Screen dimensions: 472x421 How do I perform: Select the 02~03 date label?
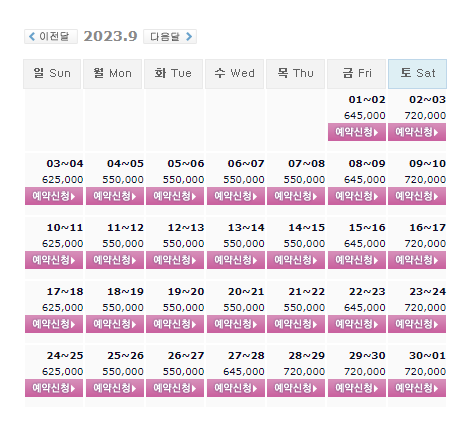coord(427,99)
